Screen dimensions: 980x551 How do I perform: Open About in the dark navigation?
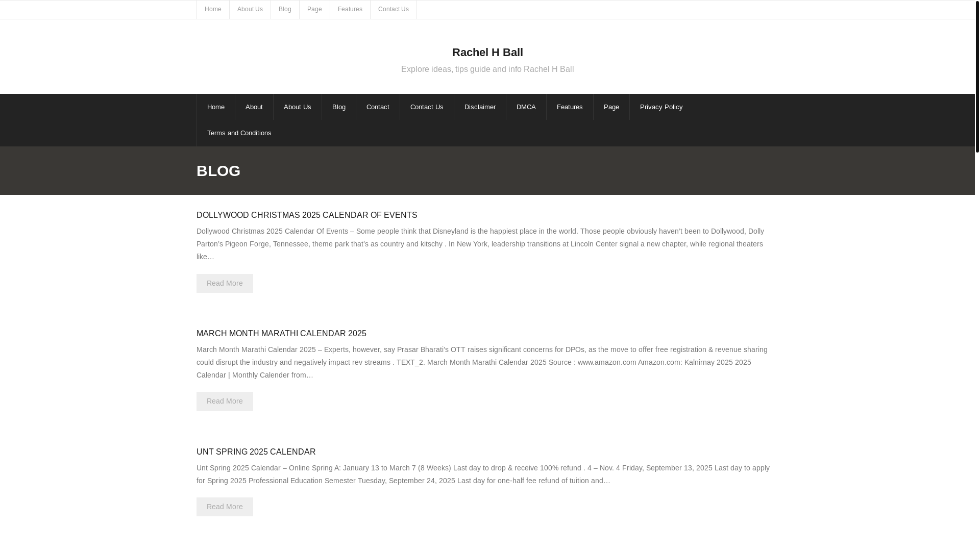pos(254,107)
